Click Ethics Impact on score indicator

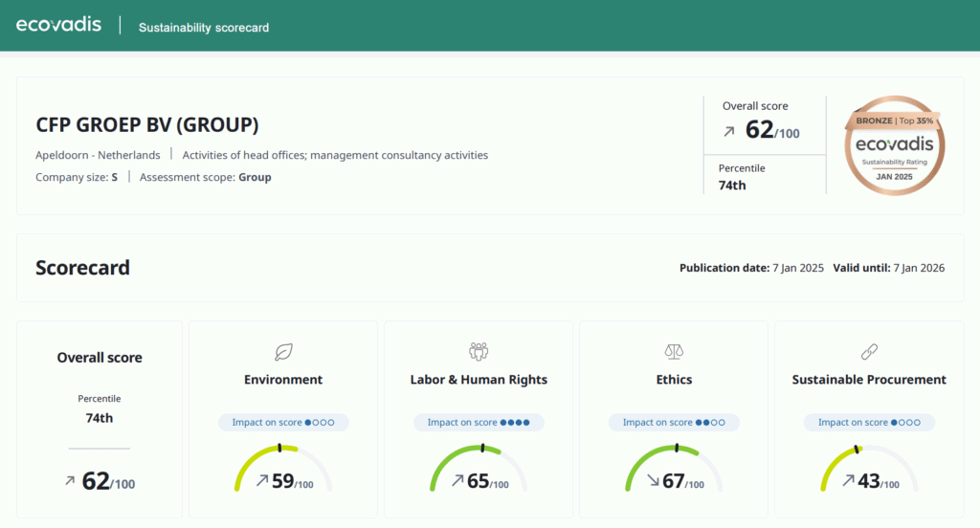coord(674,423)
